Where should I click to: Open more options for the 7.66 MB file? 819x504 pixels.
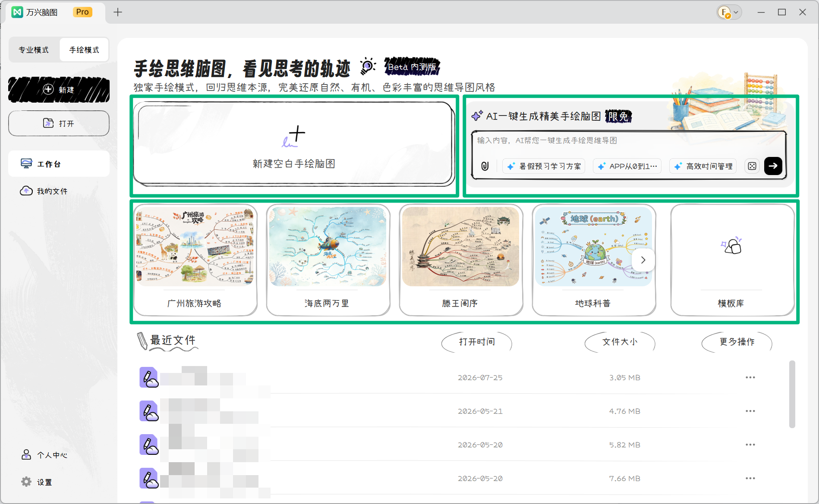coord(750,478)
